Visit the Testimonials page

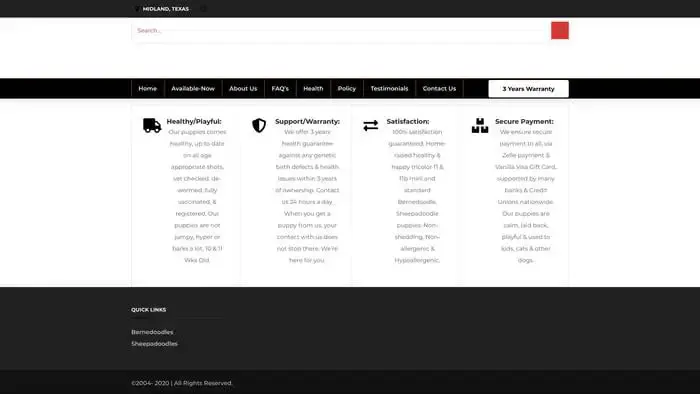click(x=389, y=88)
